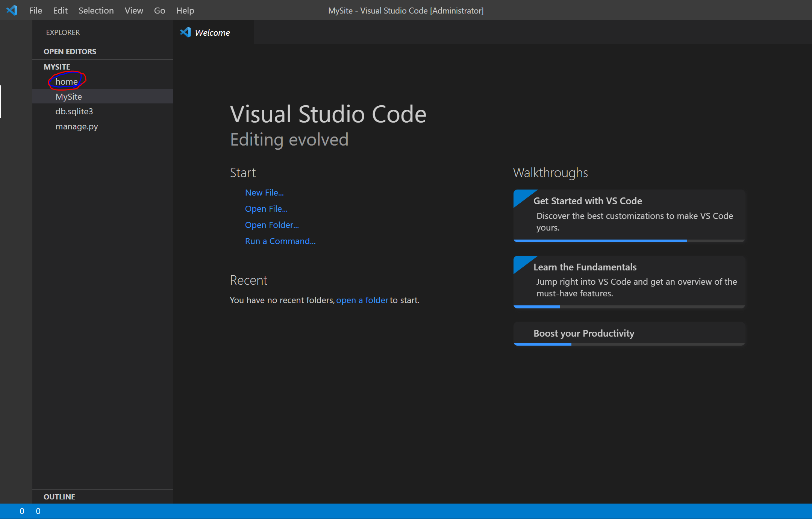Click the VS Code application icon
The image size is (812, 519).
pyautogui.click(x=12, y=10)
